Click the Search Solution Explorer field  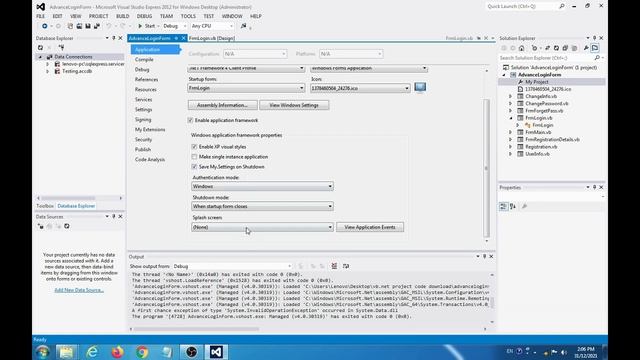click(546, 58)
